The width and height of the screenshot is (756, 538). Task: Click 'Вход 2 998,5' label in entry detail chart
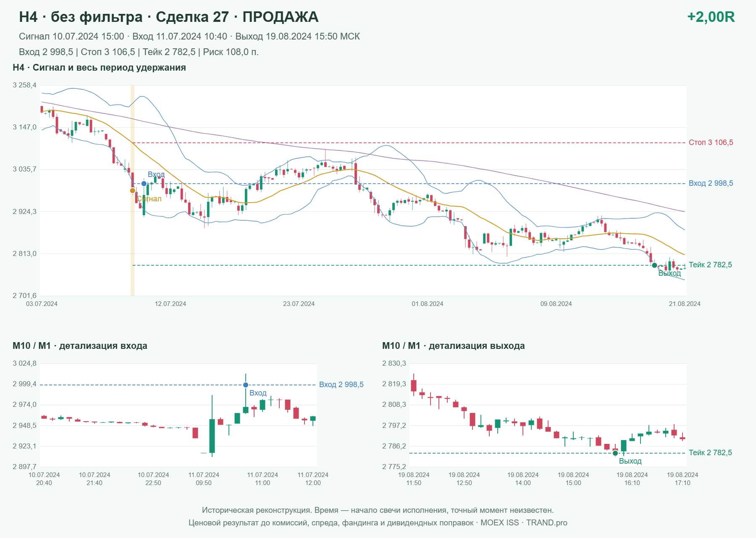pos(341,385)
